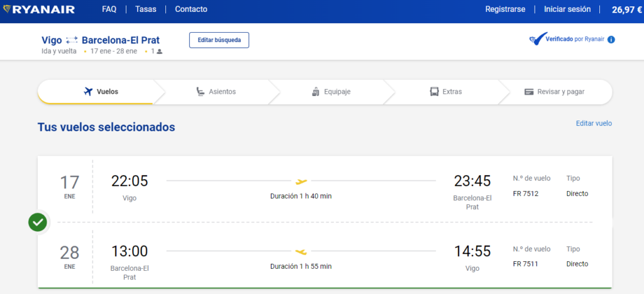644x294 pixels.
Task: Click the Editar vuelo link
Action: pos(594,123)
